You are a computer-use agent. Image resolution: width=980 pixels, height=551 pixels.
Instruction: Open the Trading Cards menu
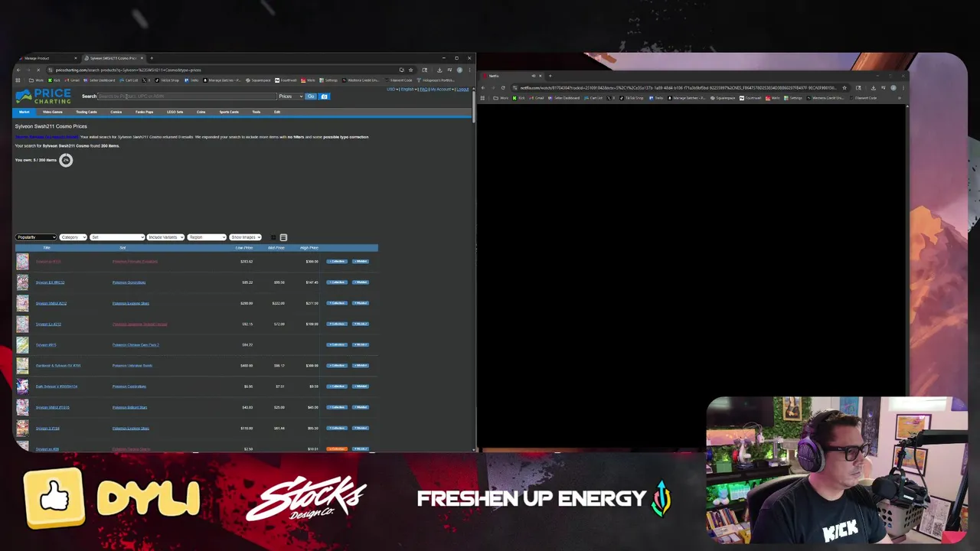click(87, 112)
